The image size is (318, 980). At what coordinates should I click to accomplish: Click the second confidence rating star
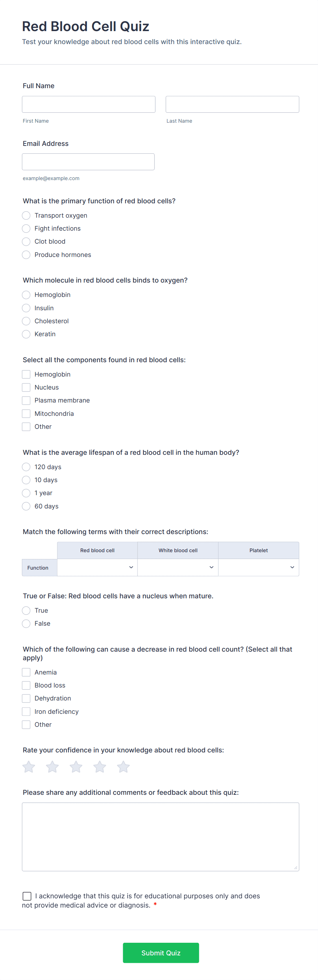pyautogui.click(x=53, y=766)
